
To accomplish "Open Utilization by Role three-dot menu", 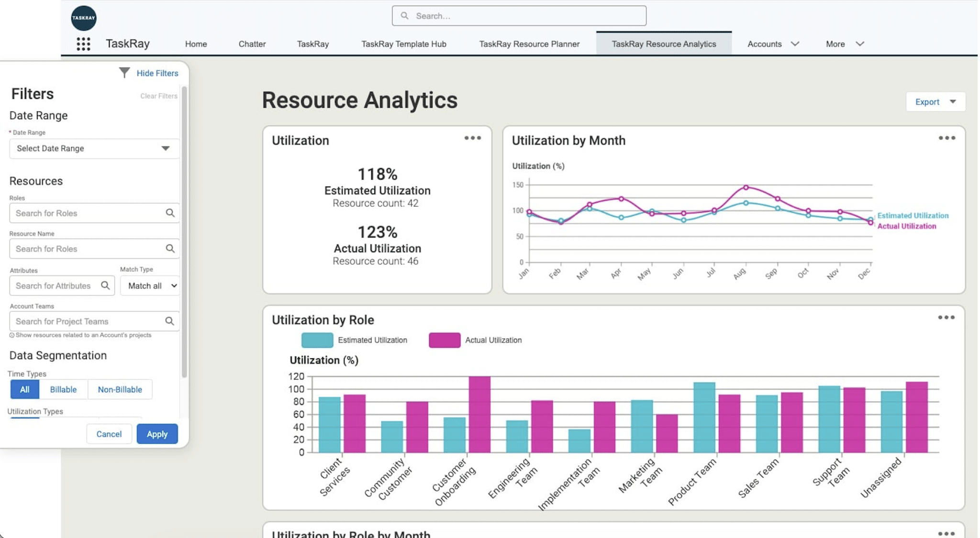I will (946, 318).
